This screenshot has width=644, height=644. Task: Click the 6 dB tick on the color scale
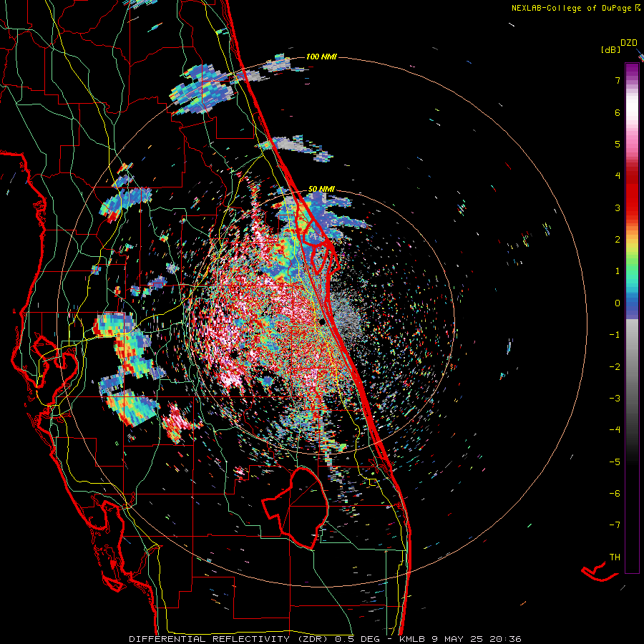coord(618,112)
